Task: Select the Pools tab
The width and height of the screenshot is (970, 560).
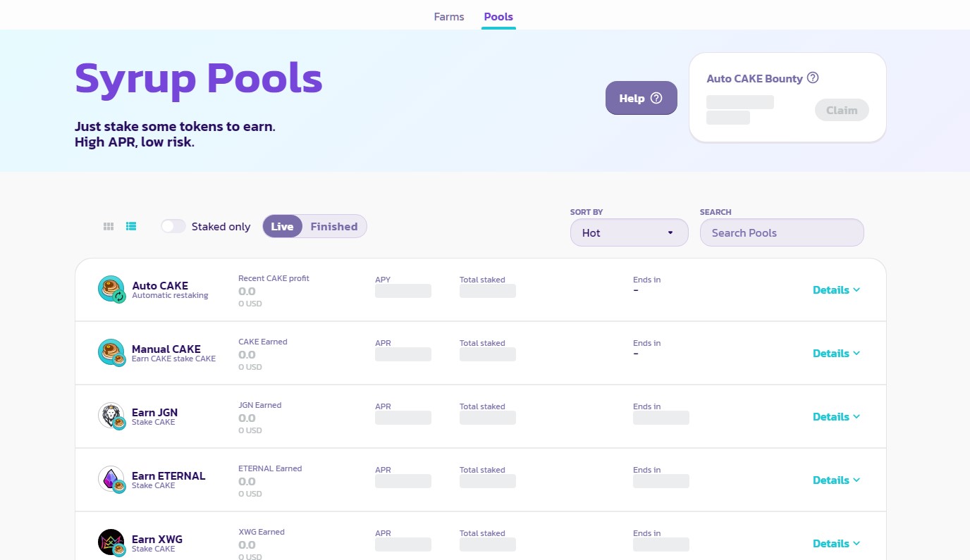Action: tap(498, 16)
